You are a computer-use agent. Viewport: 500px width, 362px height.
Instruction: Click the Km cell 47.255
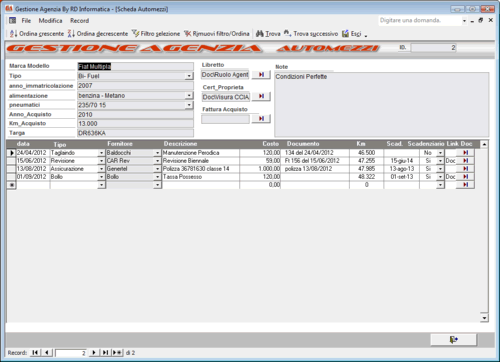tap(367, 161)
